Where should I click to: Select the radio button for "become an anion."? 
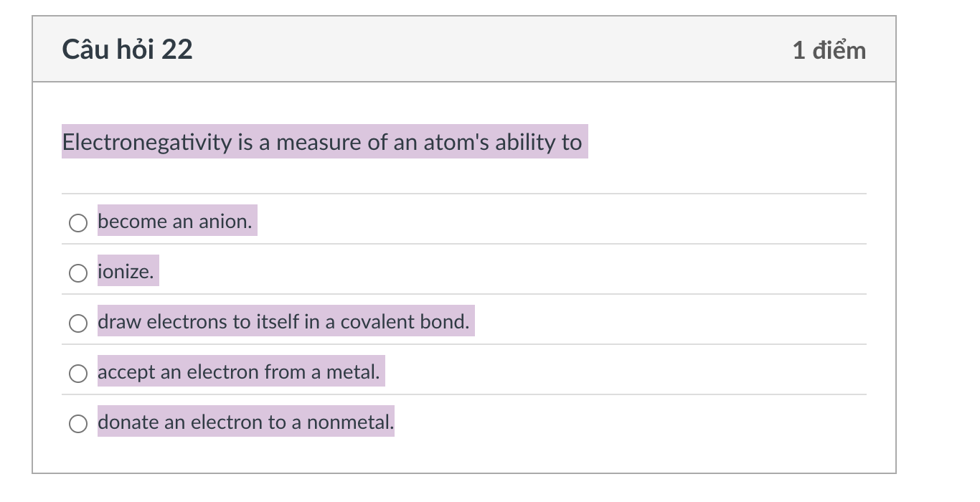click(77, 223)
